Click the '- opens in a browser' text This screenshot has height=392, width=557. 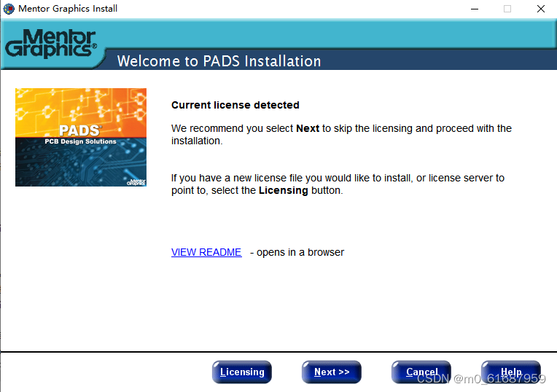(x=297, y=252)
